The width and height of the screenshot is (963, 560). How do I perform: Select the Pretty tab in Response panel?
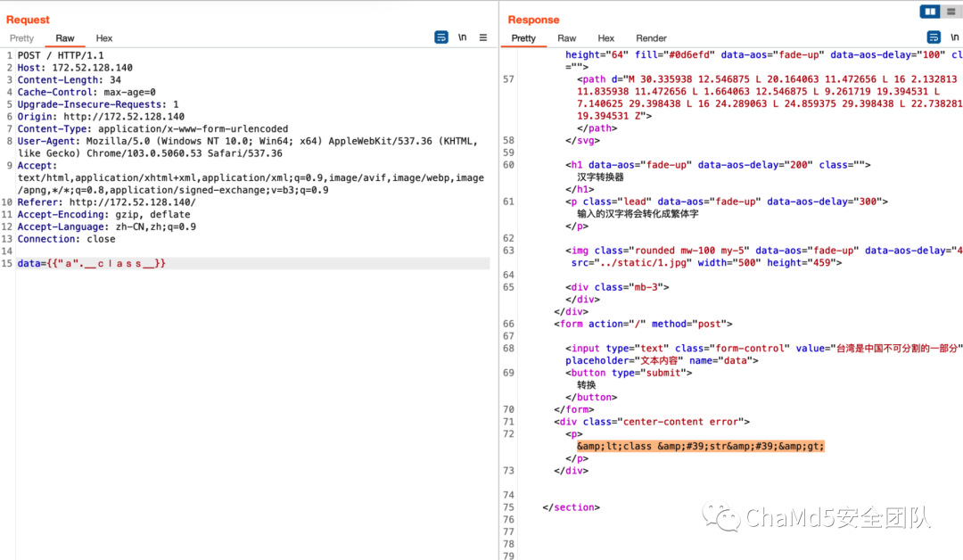tap(524, 38)
